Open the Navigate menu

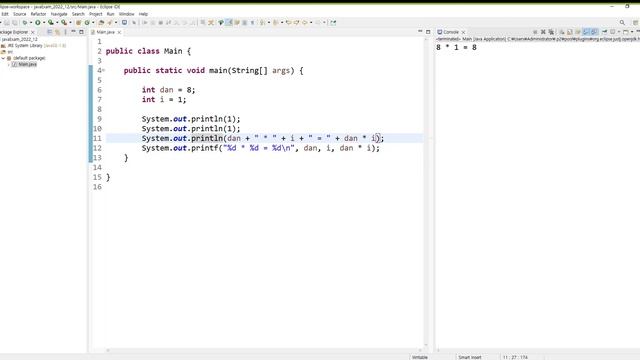[x=59, y=14]
